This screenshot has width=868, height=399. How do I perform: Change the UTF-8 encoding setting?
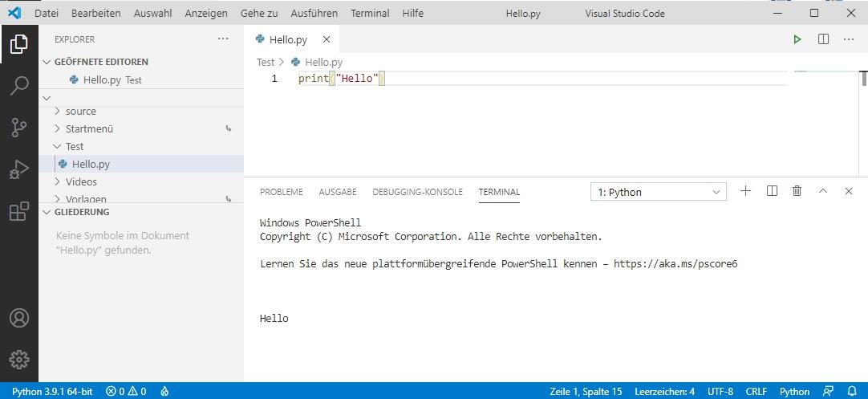coord(720,391)
